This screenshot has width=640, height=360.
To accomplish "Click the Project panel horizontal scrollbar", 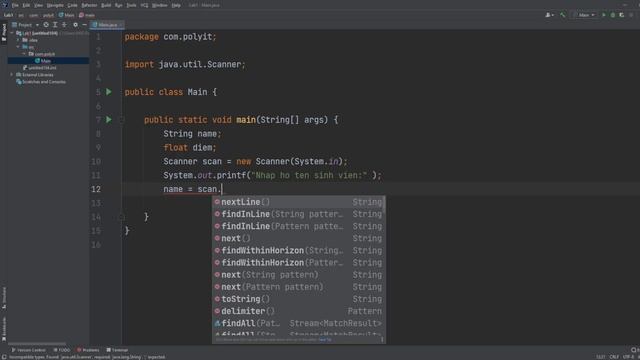I will point(37,344).
